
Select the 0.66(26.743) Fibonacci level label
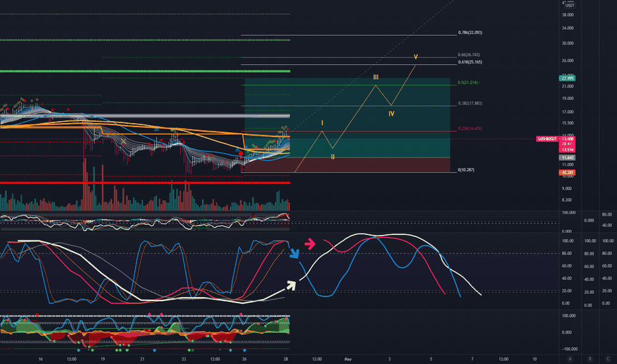point(469,55)
